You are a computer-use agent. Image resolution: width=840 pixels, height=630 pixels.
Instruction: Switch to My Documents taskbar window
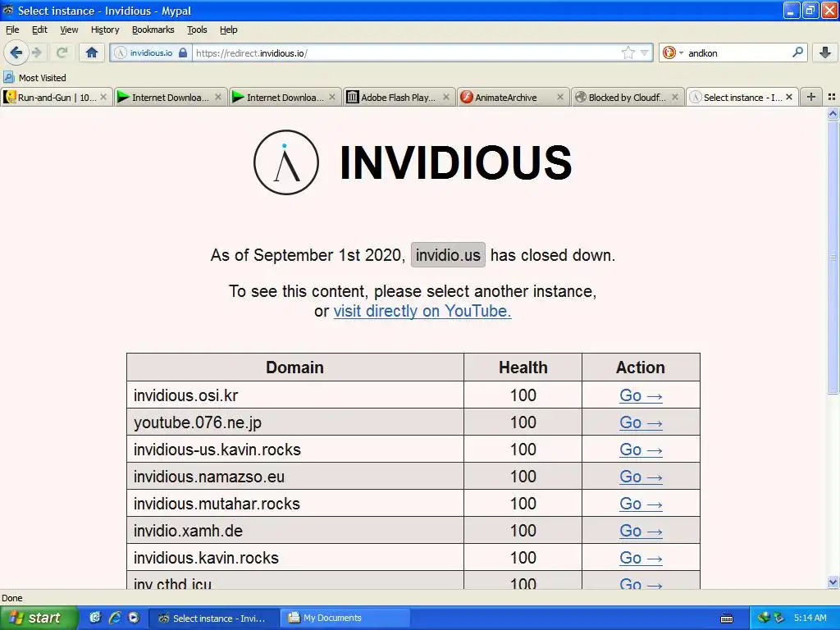[x=347, y=618]
